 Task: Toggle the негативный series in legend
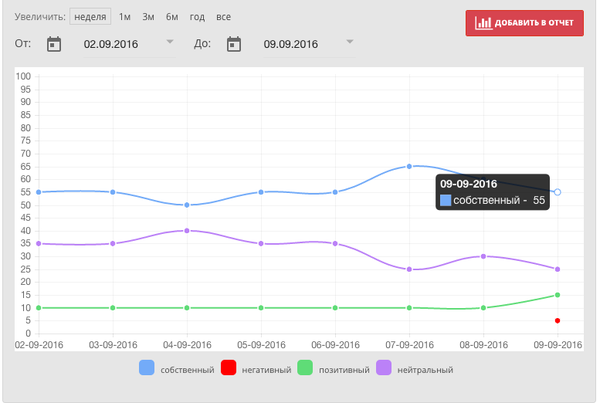[x=227, y=369]
